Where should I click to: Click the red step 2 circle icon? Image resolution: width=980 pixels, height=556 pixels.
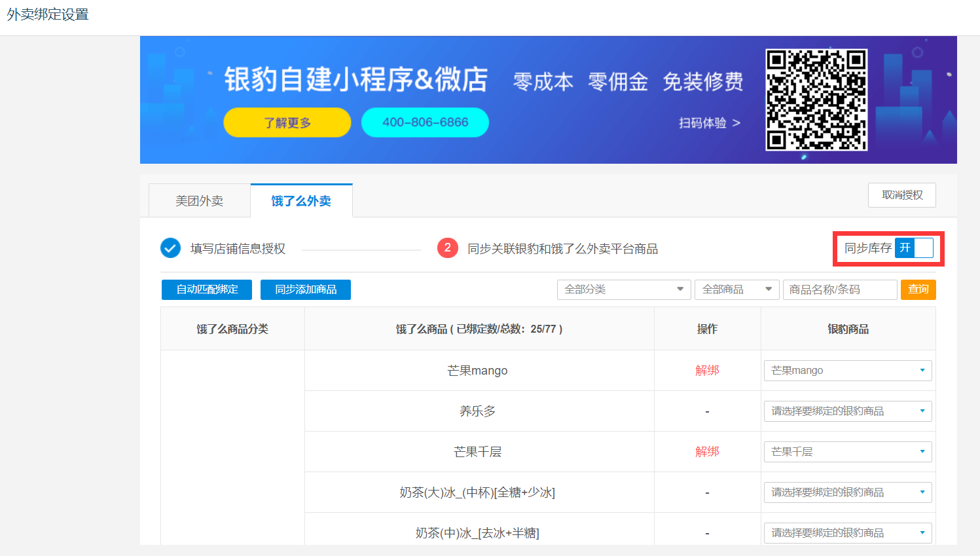pyautogui.click(x=447, y=248)
